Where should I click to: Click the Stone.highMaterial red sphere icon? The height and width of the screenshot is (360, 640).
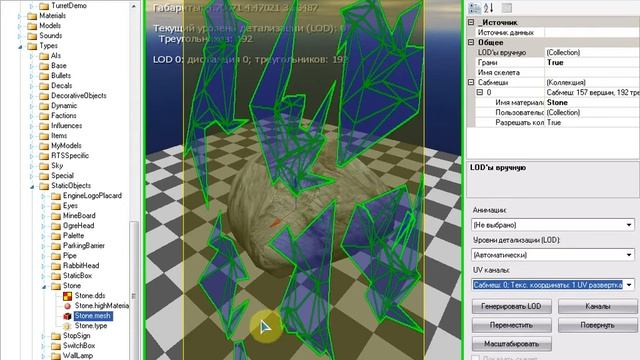point(67,306)
